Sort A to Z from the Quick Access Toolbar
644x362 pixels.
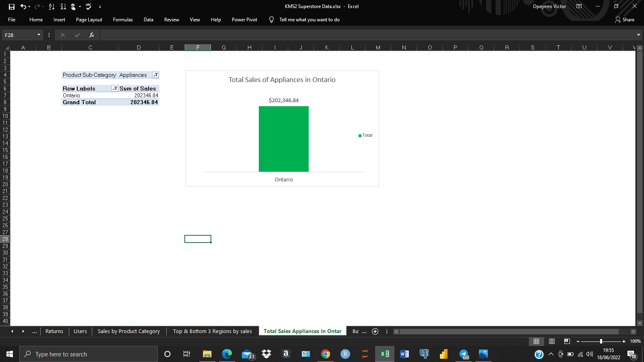coord(51,6)
